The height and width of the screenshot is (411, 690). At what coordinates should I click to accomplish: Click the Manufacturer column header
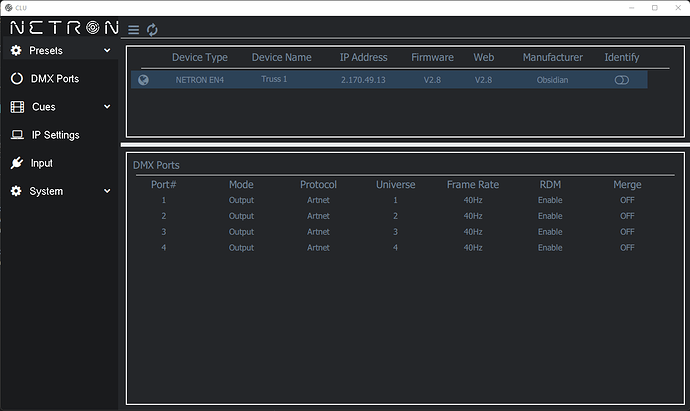553,58
